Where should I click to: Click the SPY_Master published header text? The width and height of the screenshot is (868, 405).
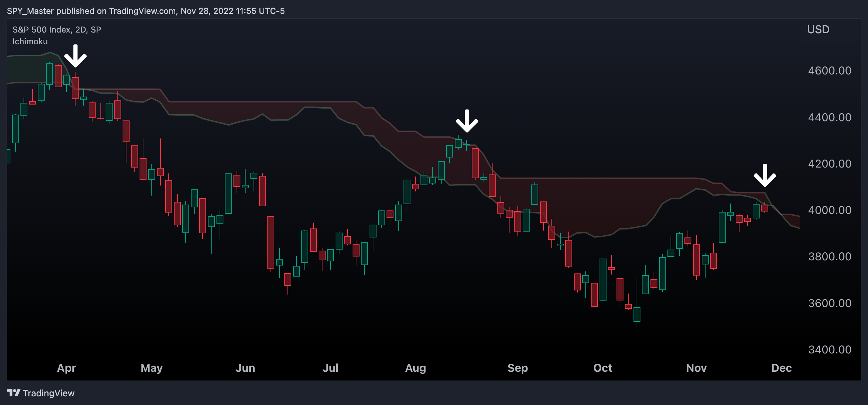[x=146, y=11]
